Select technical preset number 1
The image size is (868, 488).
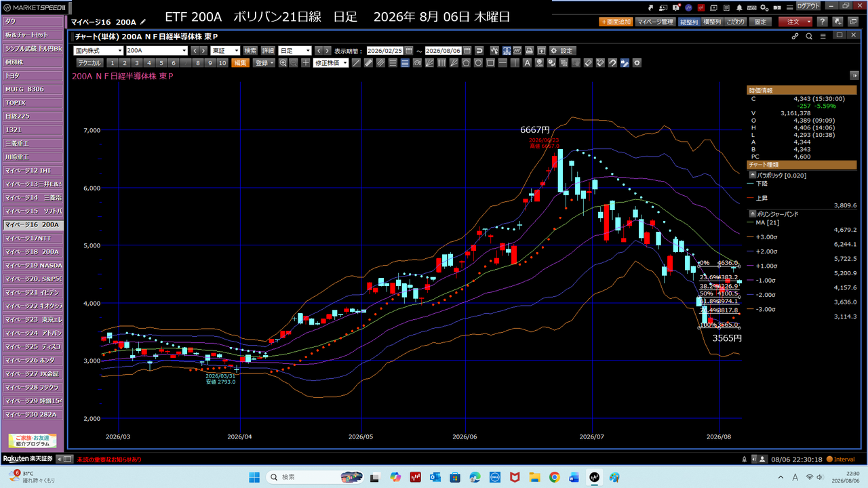112,63
